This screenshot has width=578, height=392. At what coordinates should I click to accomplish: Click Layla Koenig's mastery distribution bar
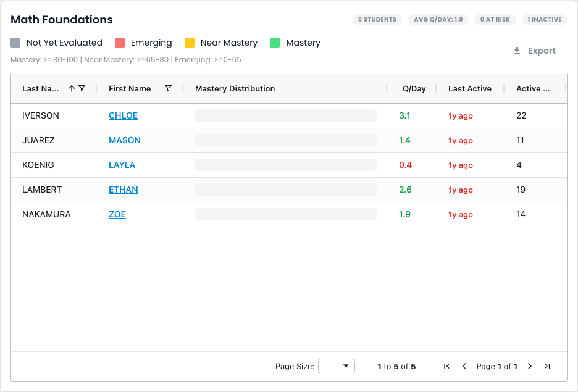tap(286, 165)
